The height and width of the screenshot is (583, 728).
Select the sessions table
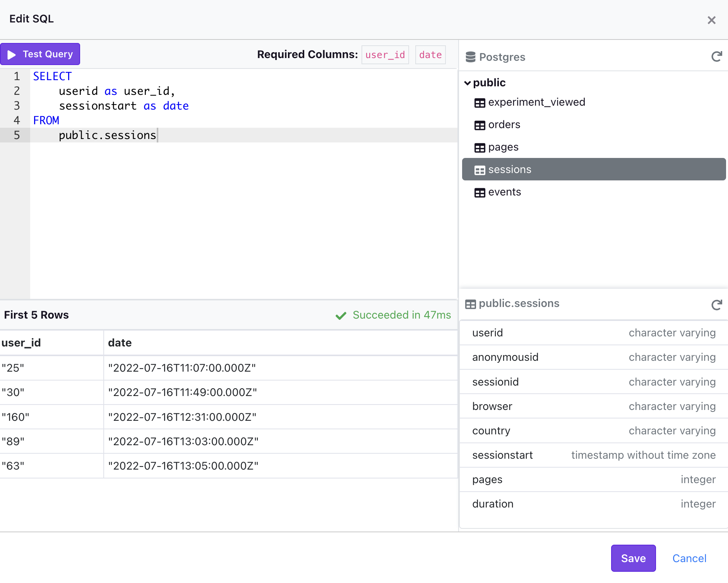(594, 169)
